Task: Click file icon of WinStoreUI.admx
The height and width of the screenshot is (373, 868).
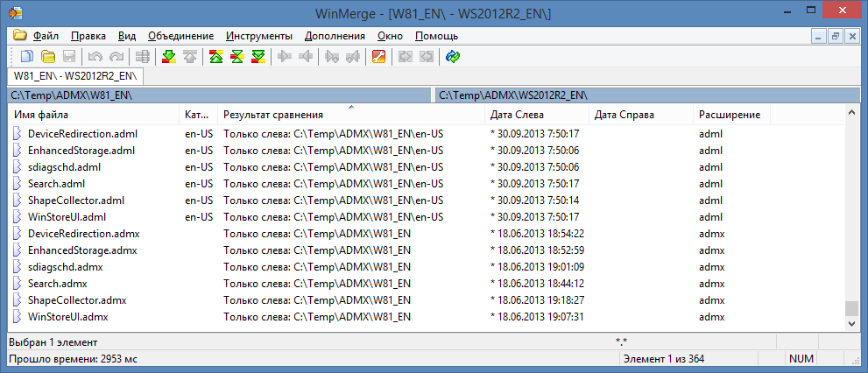Action: pyautogui.click(x=18, y=317)
